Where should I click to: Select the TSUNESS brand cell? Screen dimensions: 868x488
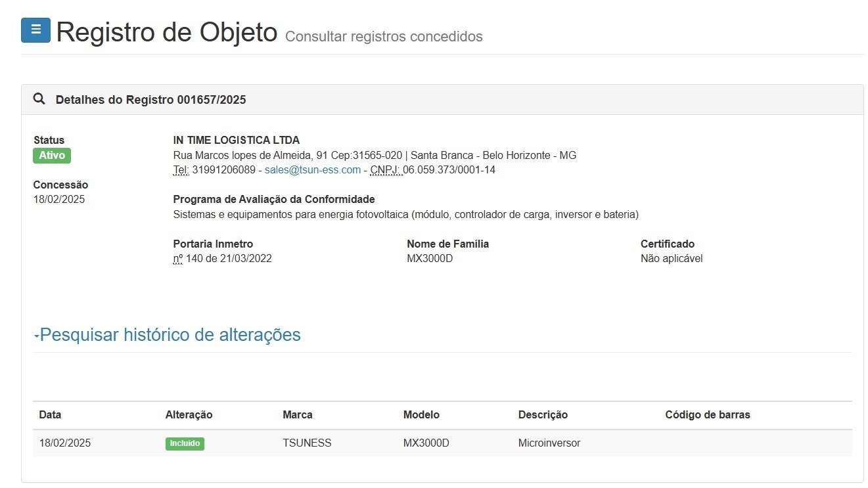click(307, 443)
